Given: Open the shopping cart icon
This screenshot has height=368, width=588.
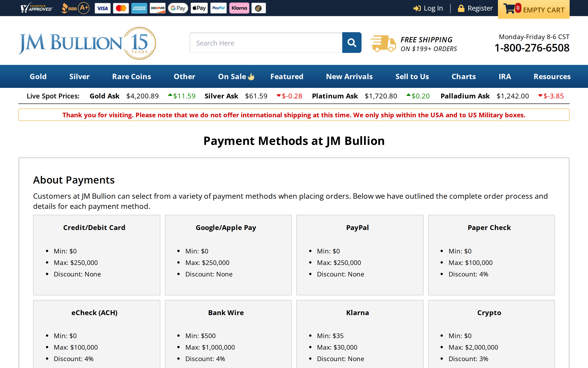Looking at the screenshot, I should pos(509,8).
